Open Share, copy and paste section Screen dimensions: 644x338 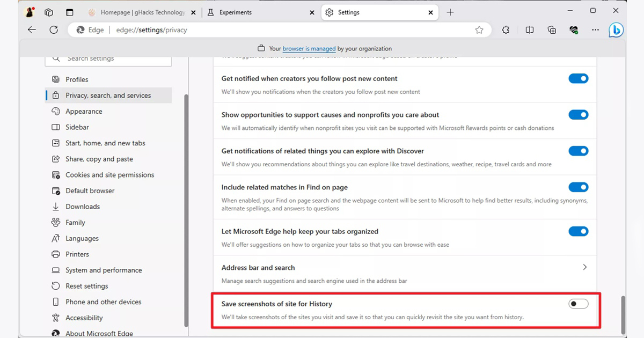(108, 159)
